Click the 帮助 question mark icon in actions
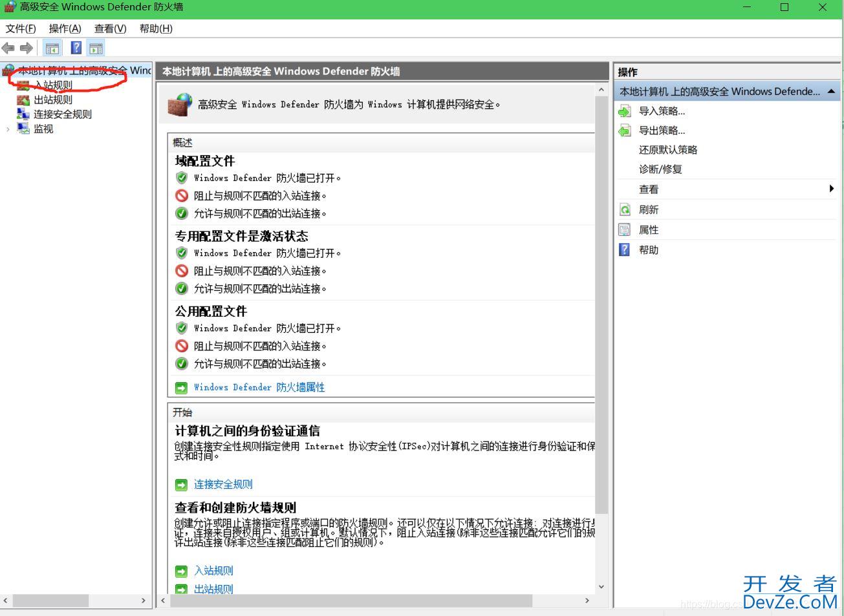844x616 pixels. 624,250
